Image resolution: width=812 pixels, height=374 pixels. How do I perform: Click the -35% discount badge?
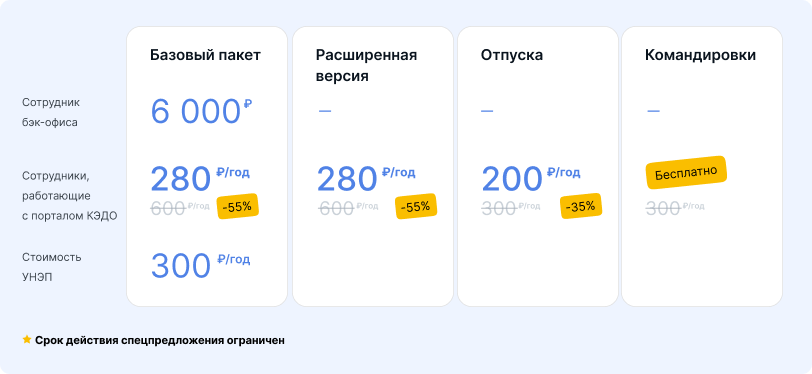pyautogui.click(x=581, y=206)
